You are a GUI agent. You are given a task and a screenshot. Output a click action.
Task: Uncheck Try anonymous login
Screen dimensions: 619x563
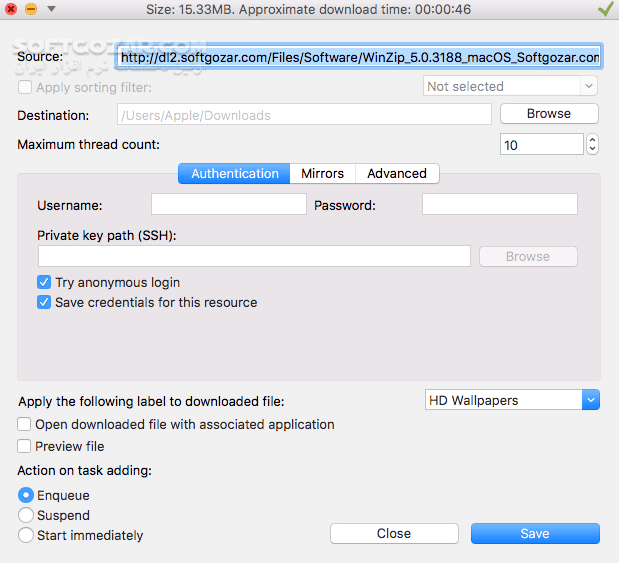pos(44,283)
